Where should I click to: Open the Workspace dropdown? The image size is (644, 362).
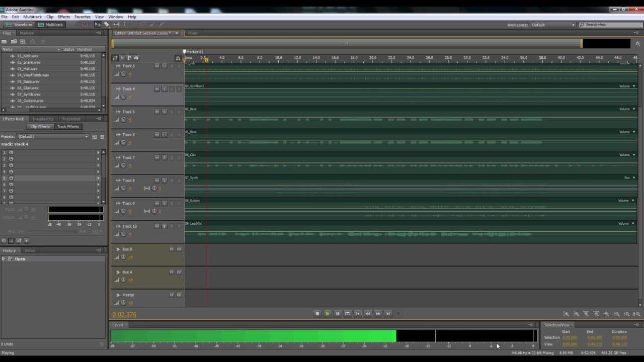pyautogui.click(x=553, y=25)
